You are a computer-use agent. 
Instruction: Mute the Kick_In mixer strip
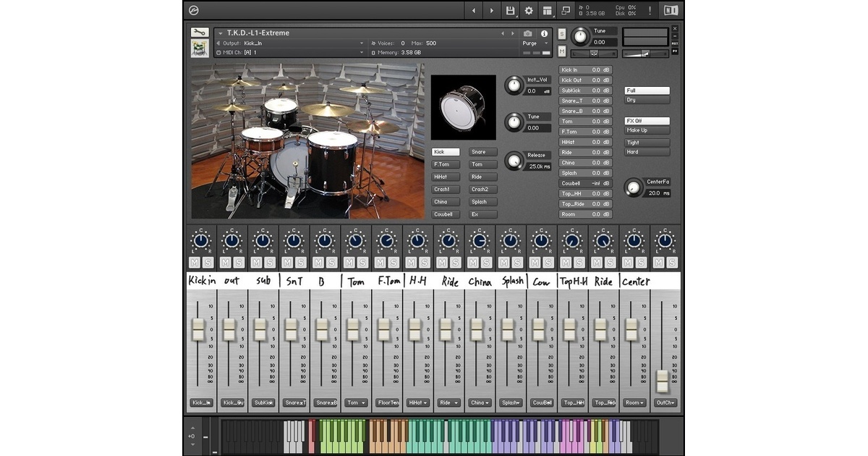click(x=194, y=262)
